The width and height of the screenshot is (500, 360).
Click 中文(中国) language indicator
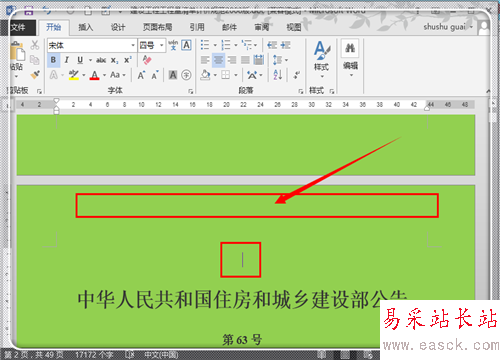click(161, 355)
